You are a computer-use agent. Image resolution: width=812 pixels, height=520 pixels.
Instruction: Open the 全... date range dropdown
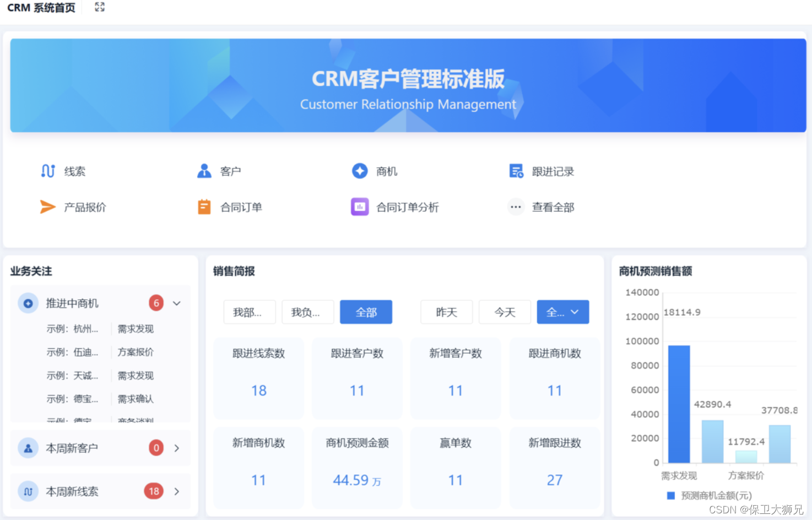coord(563,312)
